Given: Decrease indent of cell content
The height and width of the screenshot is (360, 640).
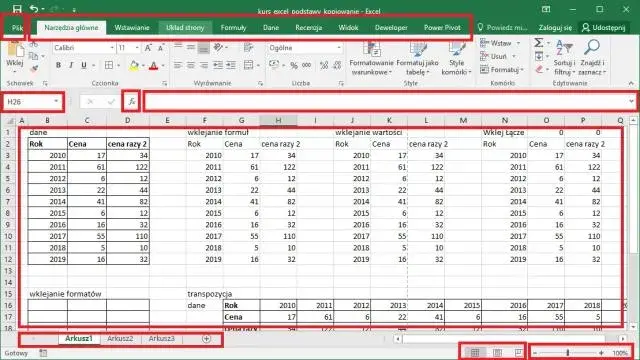Looking at the screenshot, I should pos(218,65).
